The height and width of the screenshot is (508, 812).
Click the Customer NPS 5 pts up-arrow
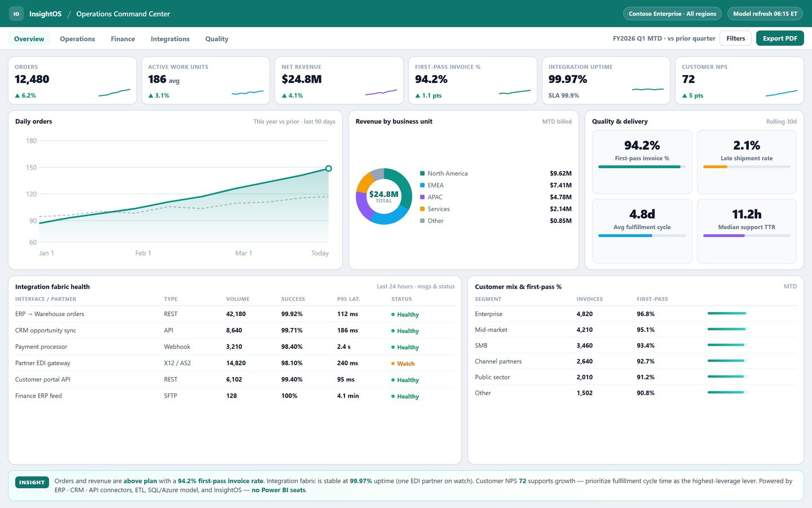(x=685, y=95)
